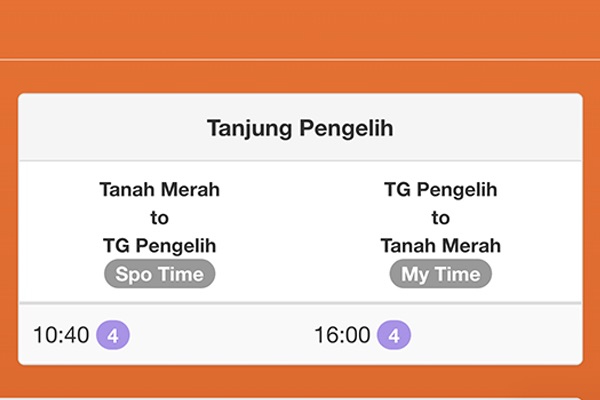Select the 10:40 departure time
This screenshot has height=400, width=600.
coord(62,335)
